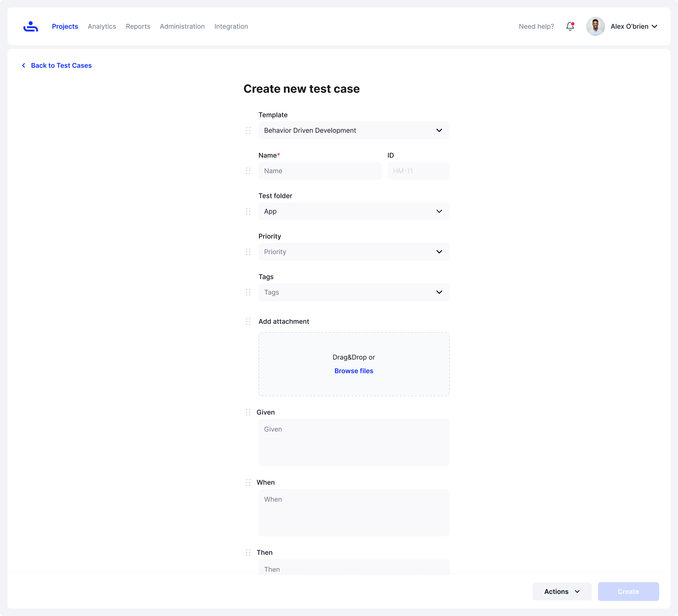Click drag handle next to Name field
Image resolution: width=678 pixels, height=616 pixels.
click(x=248, y=171)
